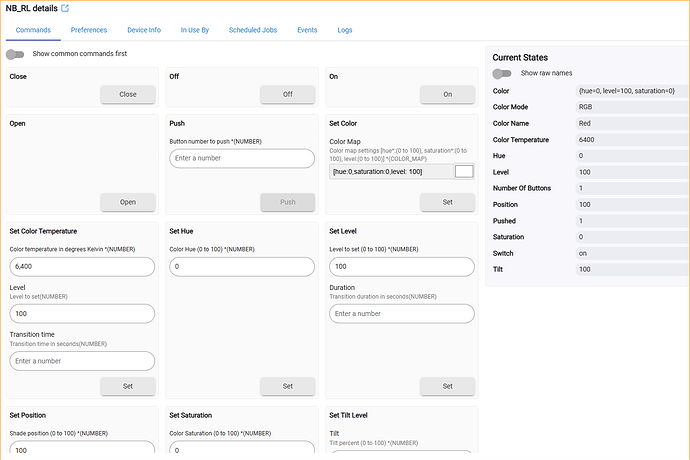Image resolution: width=690 pixels, height=460 pixels.
Task: Click Set button under Set Color
Action: click(x=447, y=202)
